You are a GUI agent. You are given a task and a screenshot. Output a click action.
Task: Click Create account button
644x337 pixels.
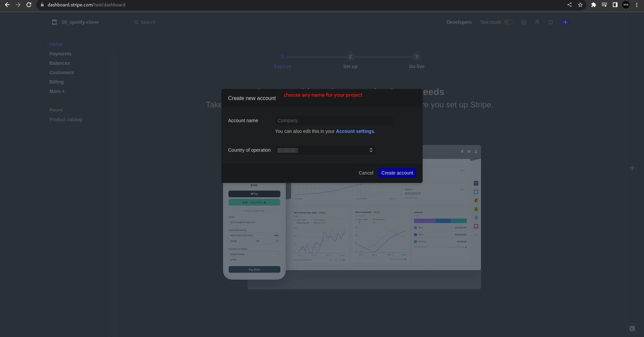(397, 173)
